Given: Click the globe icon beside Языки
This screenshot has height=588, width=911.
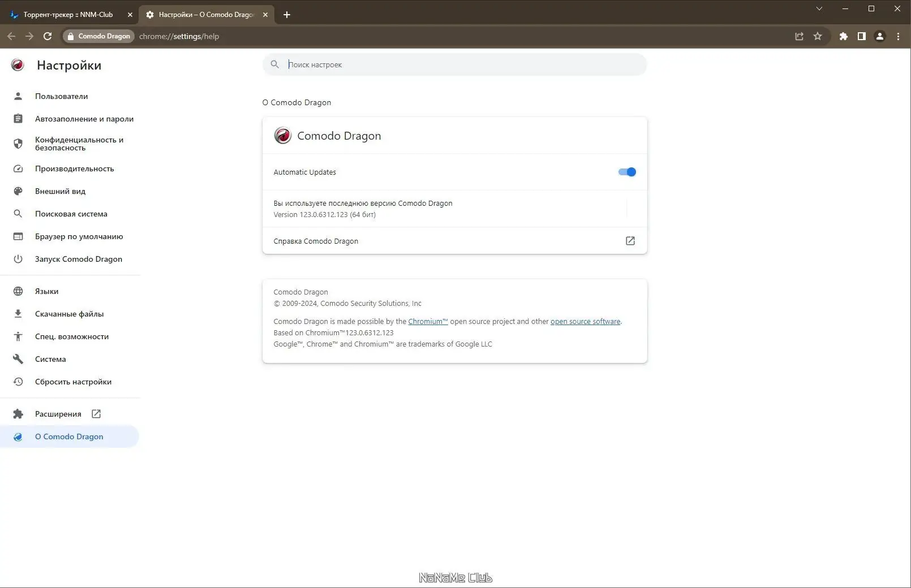Looking at the screenshot, I should 18,291.
